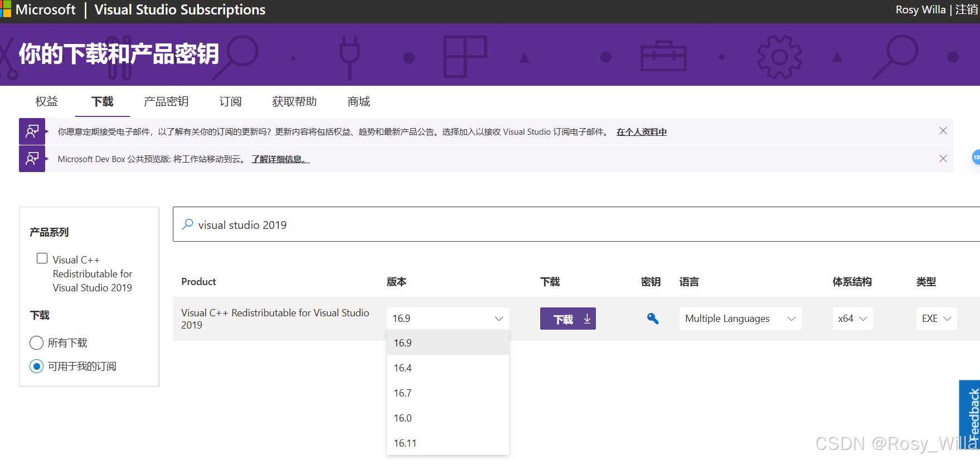Click the search field containing visual studio 2019
This screenshot has height=460, width=980.
click(576, 224)
